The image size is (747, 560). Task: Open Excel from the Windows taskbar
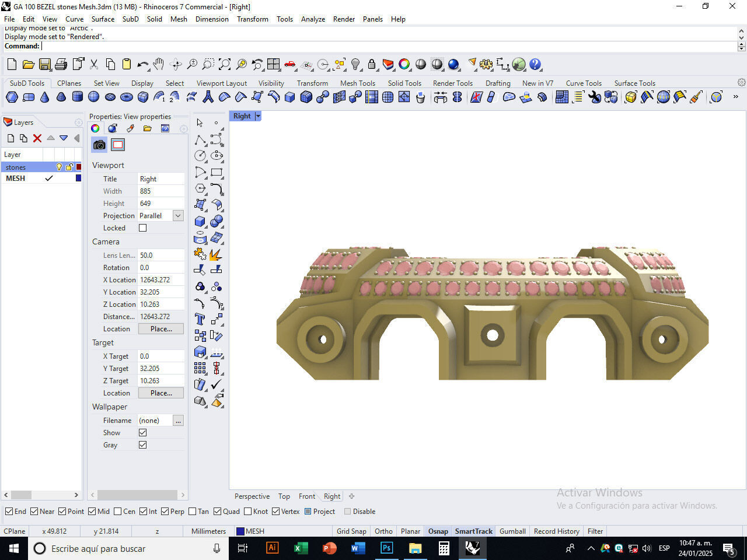pyautogui.click(x=301, y=548)
